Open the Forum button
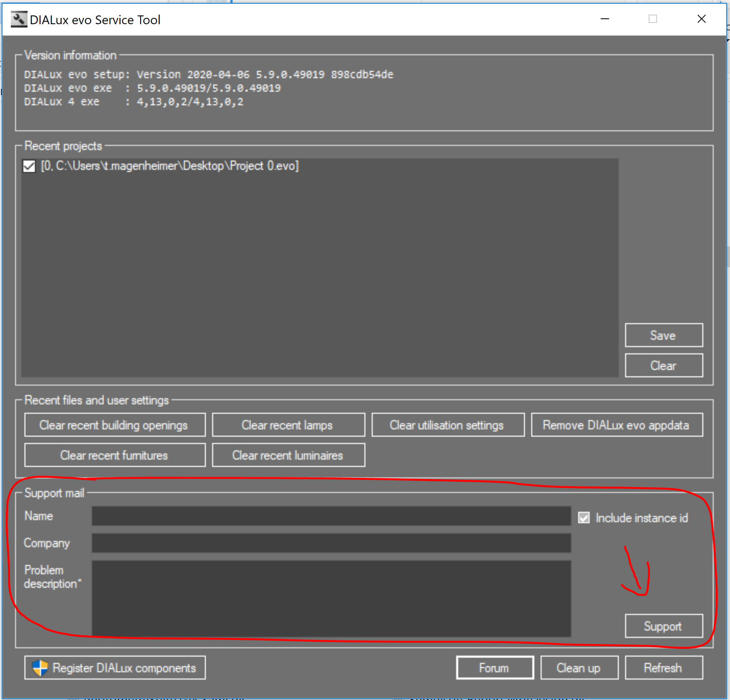This screenshot has height=700, width=730. pyautogui.click(x=495, y=668)
